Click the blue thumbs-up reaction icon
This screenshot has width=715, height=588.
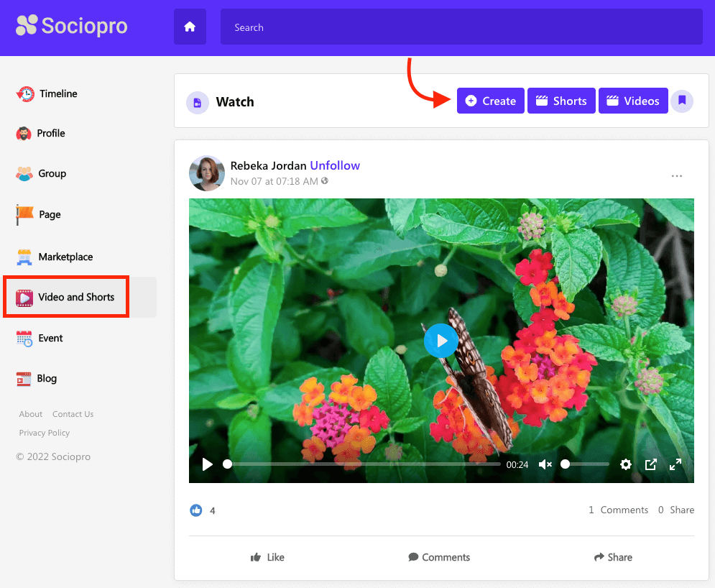pyautogui.click(x=196, y=510)
